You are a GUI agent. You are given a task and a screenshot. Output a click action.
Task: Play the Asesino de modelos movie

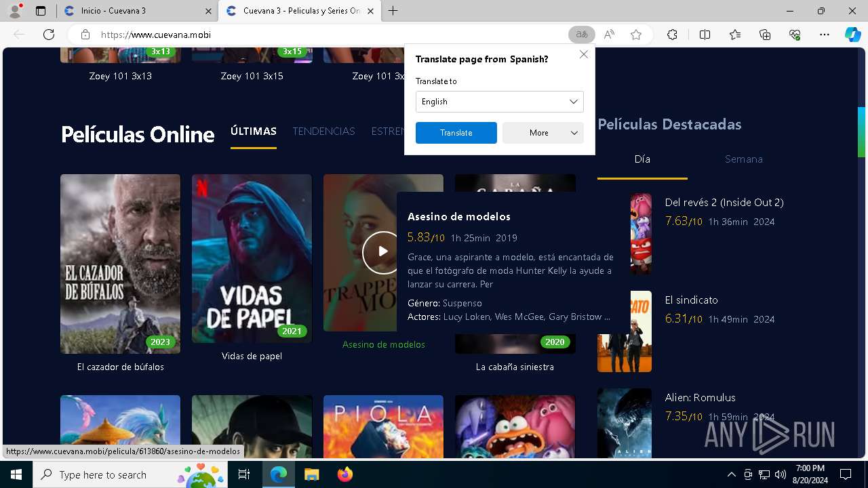pyautogui.click(x=382, y=251)
